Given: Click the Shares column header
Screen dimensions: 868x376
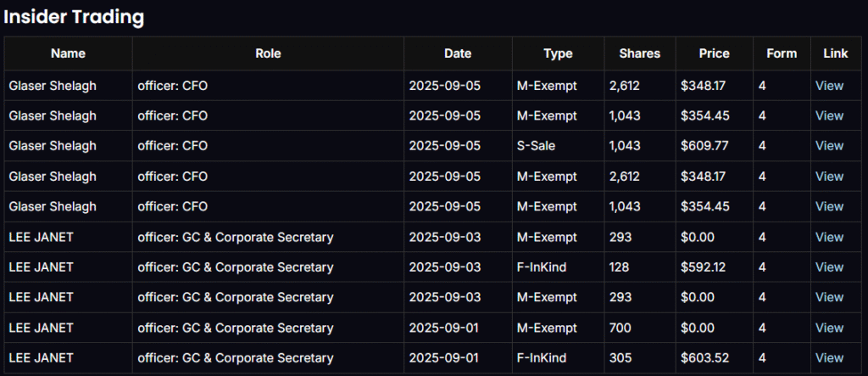Looking at the screenshot, I should coord(640,53).
